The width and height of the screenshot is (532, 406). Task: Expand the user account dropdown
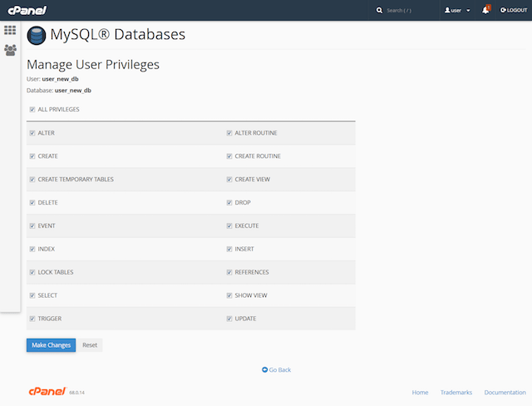tap(457, 11)
